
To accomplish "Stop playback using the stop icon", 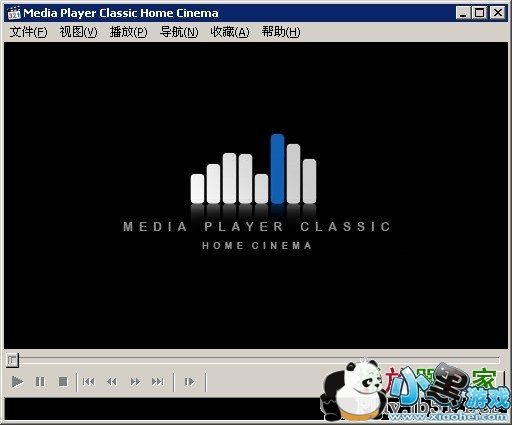I will point(63,381).
